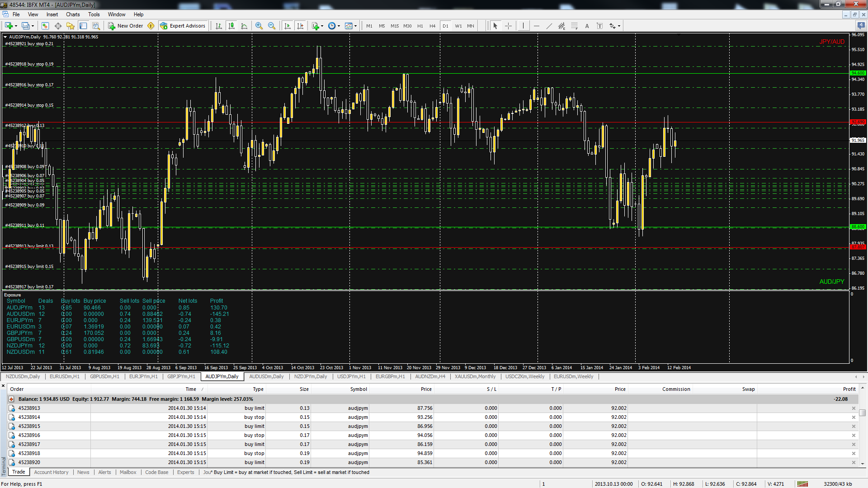Click the green 94.600 price level label
The width and height of the screenshot is (868, 488).
[858, 73]
